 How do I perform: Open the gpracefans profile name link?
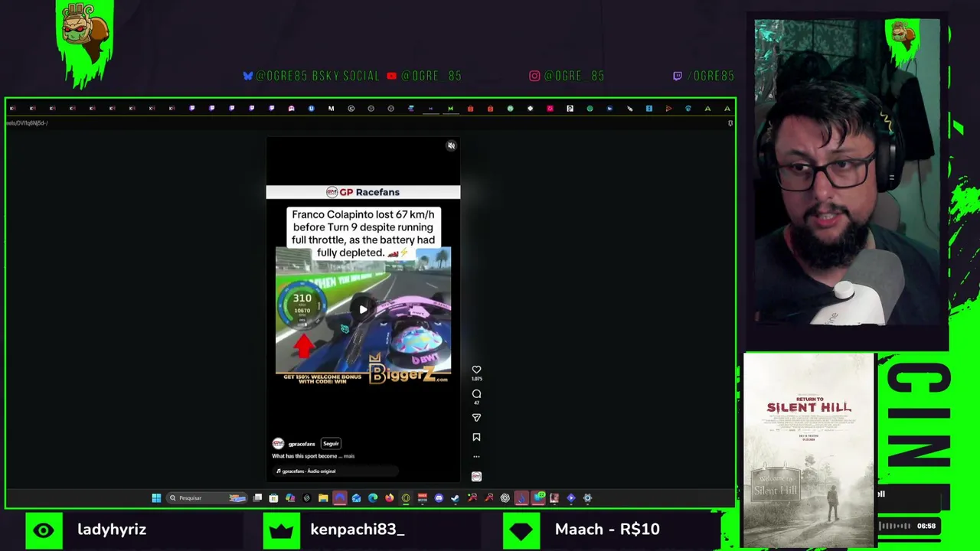pyautogui.click(x=302, y=444)
